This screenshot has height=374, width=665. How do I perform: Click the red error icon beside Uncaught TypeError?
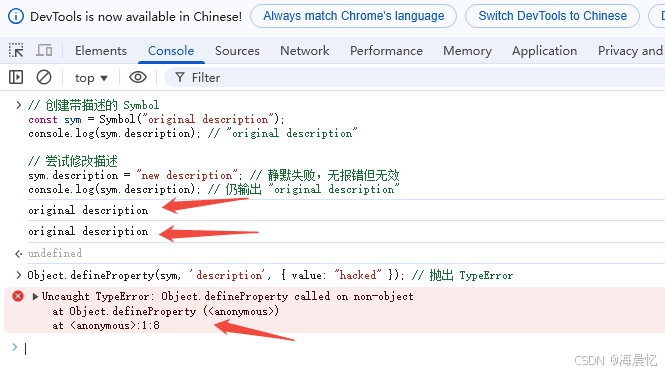[x=18, y=296]
